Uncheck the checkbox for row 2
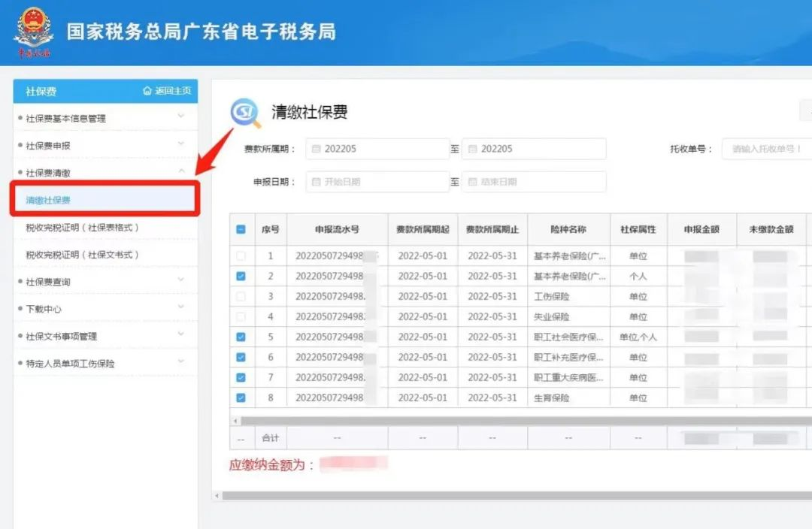The image size is (812, 529). [x=241, y=276]
